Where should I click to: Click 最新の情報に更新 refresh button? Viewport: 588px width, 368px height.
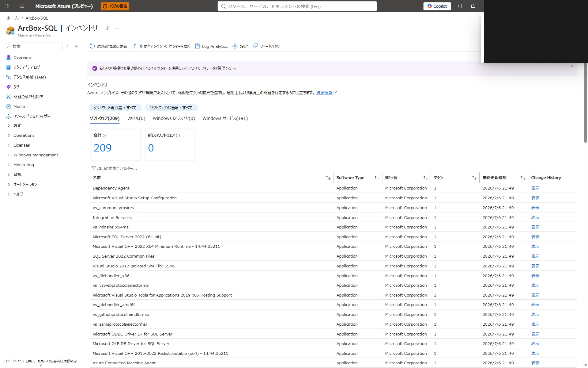pyautogui.click(x=108, y=46)
